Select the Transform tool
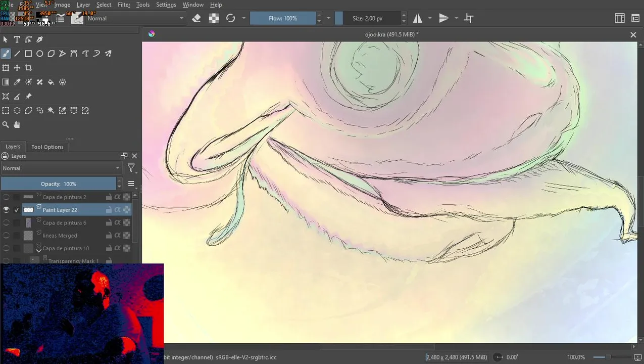 point(6,68)
